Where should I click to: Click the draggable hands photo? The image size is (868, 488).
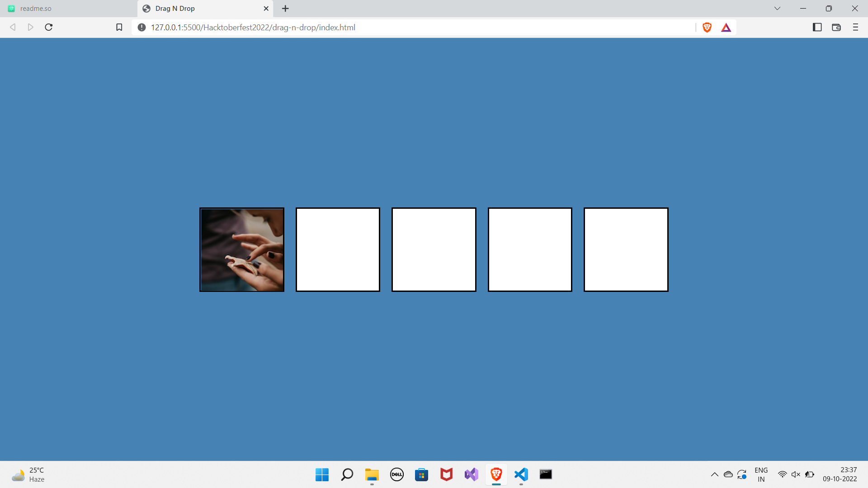click(x=242, y=250)
